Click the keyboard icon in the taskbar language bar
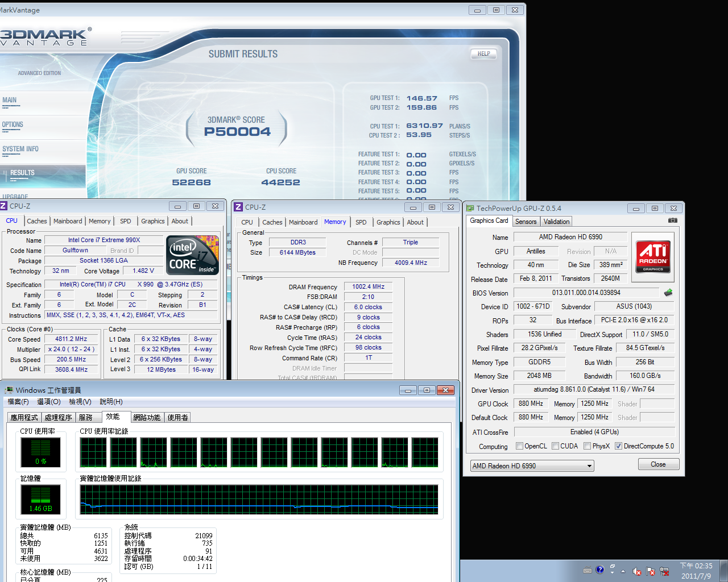This screenshot has height=582, width=728. [588, 570]
